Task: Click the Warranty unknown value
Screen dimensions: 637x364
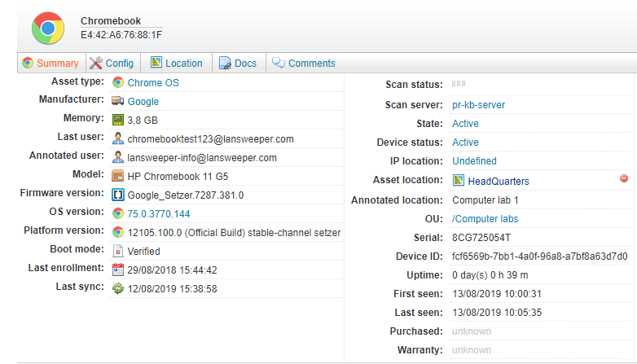Action: point(472,350)
